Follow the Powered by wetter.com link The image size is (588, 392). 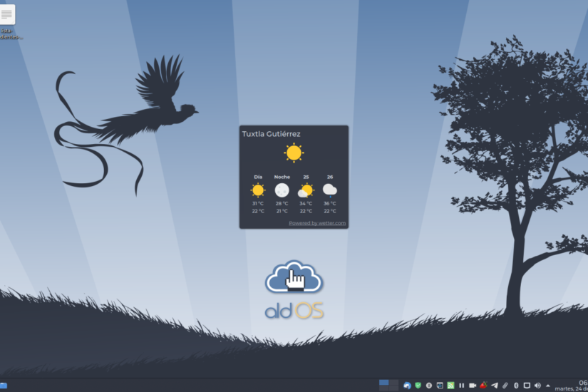(317, 223)
